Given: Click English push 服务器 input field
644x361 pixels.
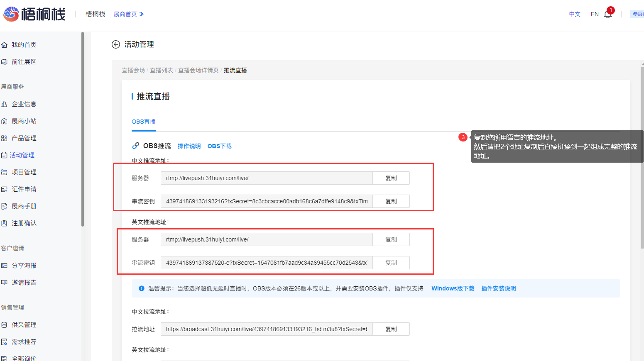Looking at the screenshot, I should tap(267, 239).
